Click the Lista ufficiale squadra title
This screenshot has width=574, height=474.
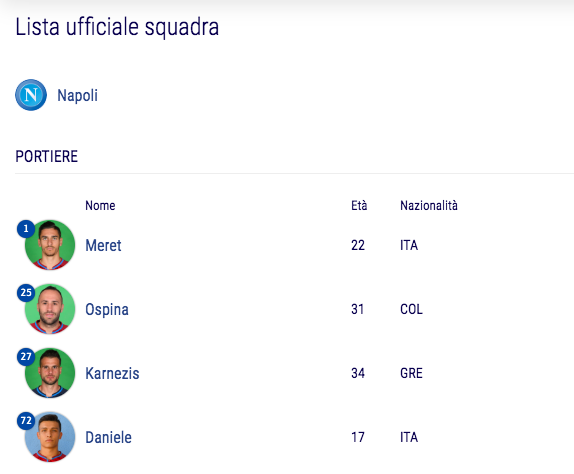point(117,27)
